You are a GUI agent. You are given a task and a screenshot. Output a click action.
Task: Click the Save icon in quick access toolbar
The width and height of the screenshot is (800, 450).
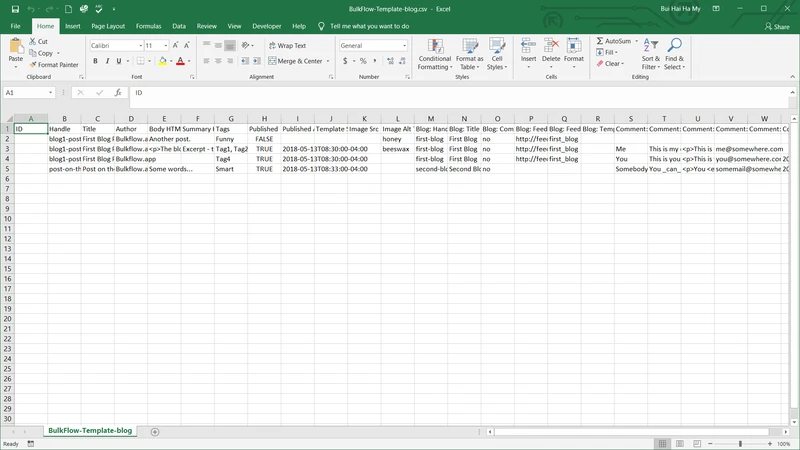coord(15,9)
